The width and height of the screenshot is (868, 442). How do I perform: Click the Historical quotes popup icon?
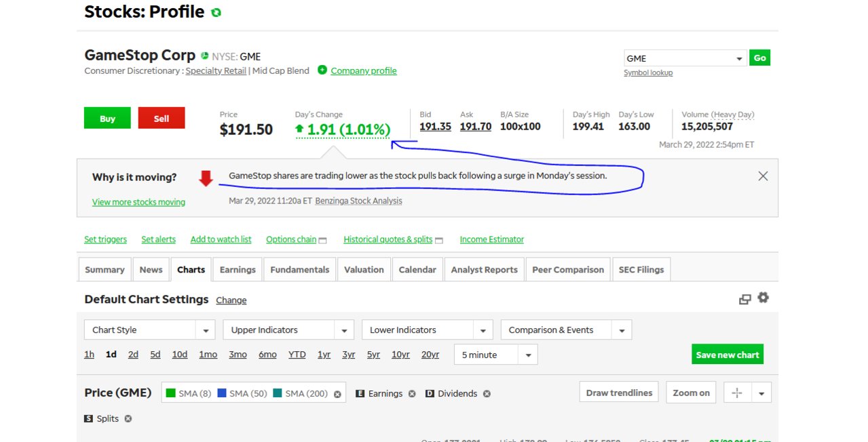(438, 240)
